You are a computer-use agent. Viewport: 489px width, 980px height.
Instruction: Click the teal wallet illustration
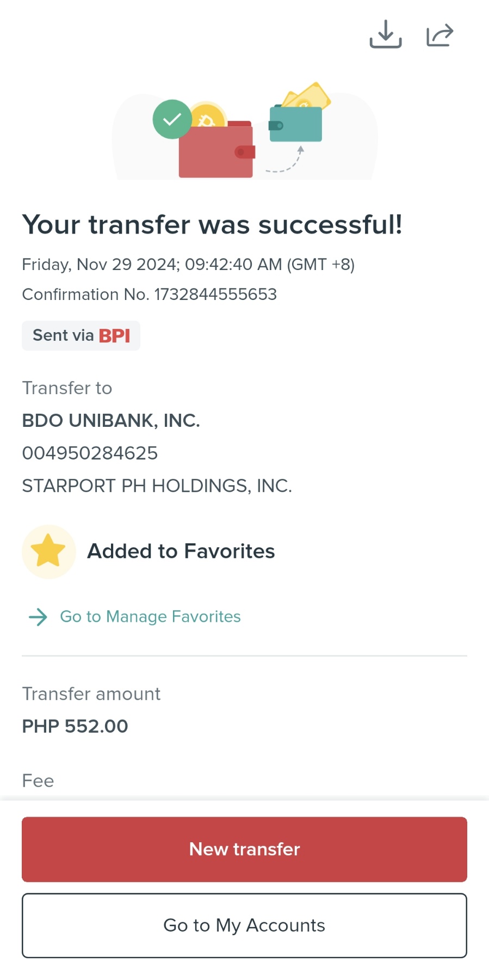(x=296, y=124)
